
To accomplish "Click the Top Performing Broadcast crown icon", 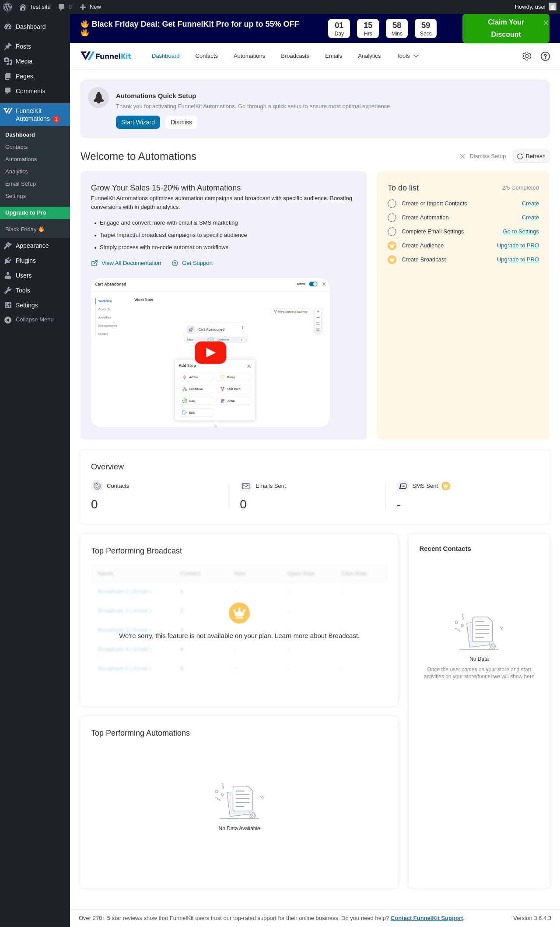I will pyautogui.click(x=239, y=613).
